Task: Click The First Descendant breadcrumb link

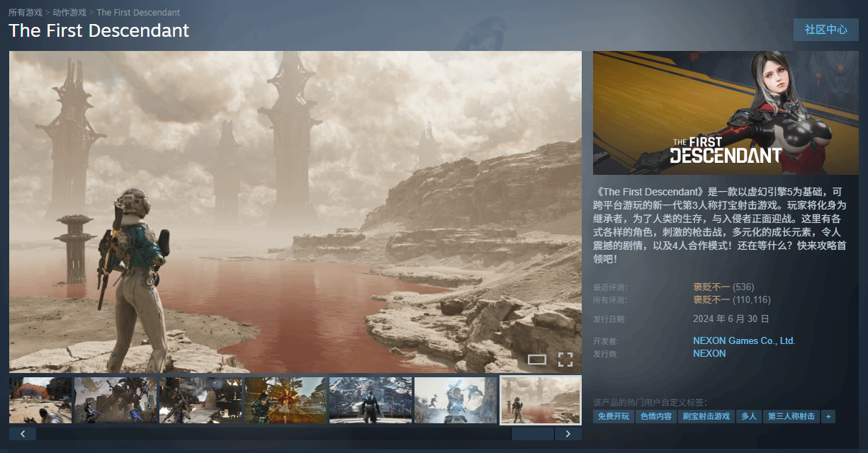Action: (138, 13)
